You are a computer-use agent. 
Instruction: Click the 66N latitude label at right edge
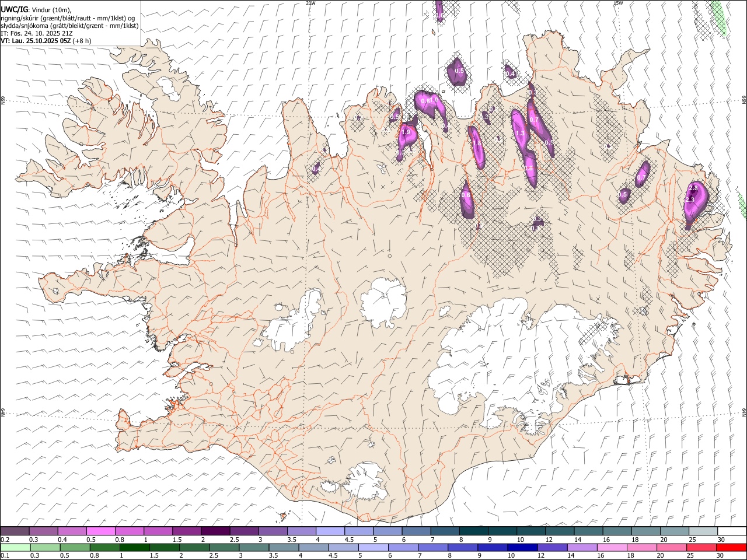(744, 100)
